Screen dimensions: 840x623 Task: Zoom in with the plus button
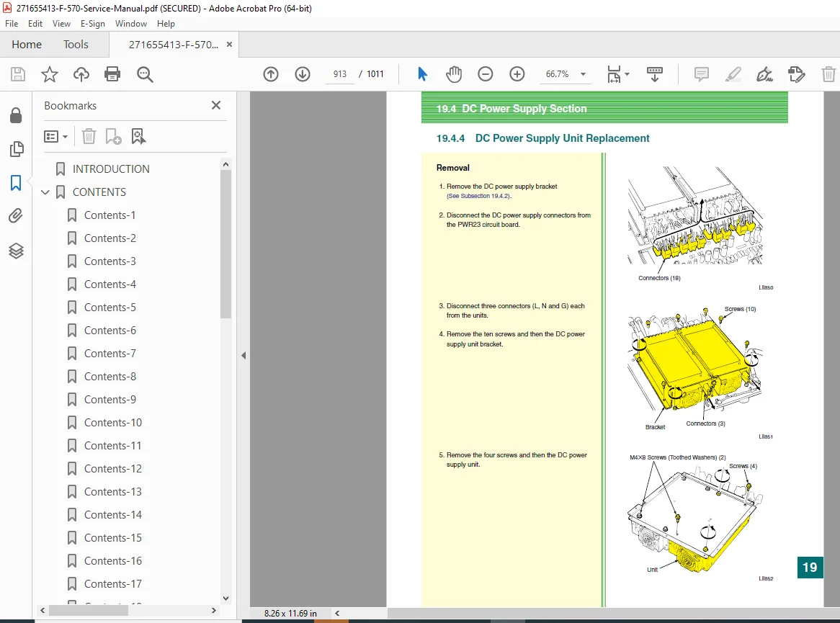[x=517, y=74]
